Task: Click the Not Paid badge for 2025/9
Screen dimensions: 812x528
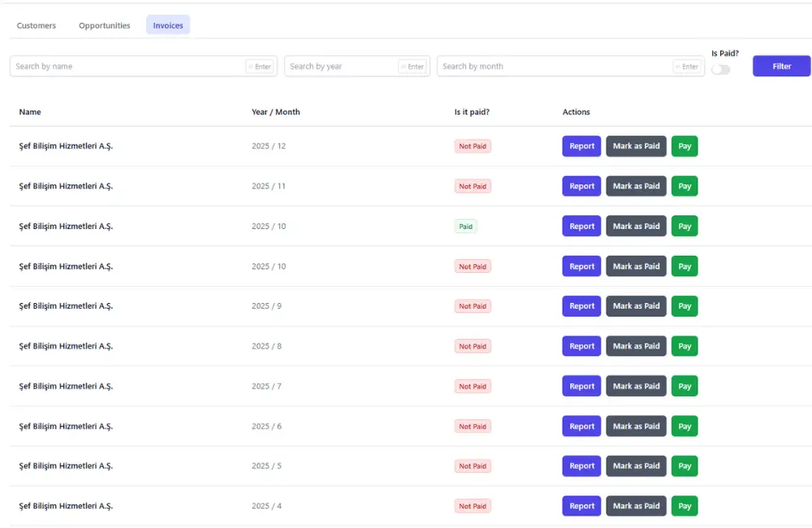Action: pos(473,306)
